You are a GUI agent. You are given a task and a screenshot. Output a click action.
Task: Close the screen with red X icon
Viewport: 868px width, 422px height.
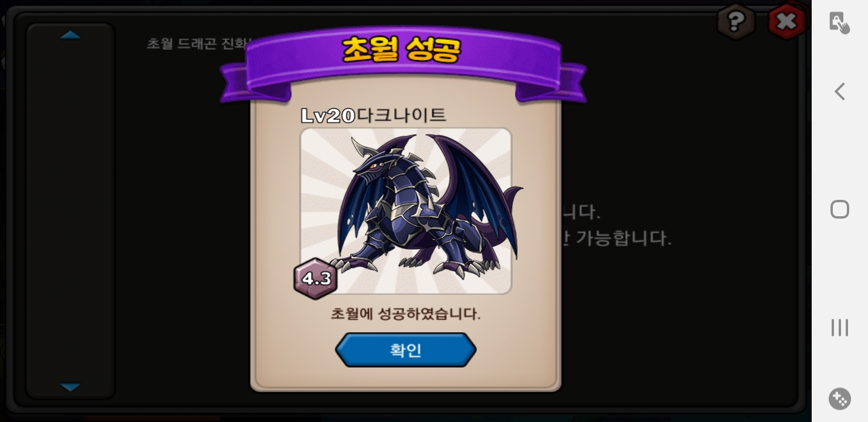786,22
